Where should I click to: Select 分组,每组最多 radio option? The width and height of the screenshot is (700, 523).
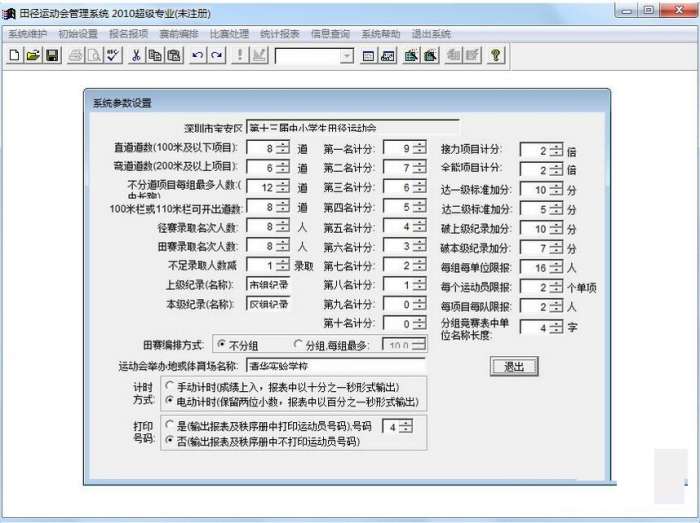pyautogui.click(x=298, y=345)
